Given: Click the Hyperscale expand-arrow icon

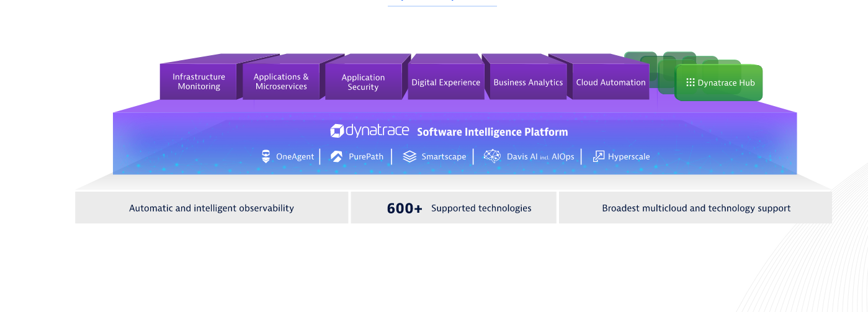Looking at the screenshot, I should click(x=599, y=156).
